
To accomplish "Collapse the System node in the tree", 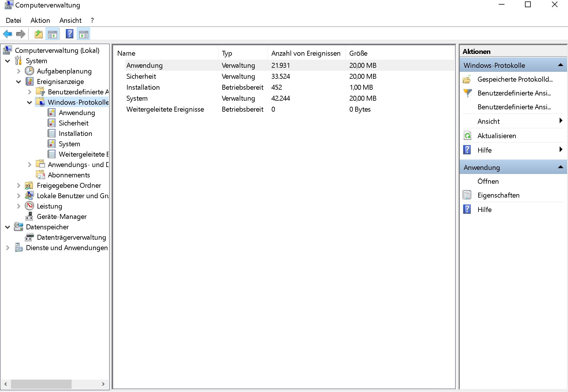I will coord(8,61).
